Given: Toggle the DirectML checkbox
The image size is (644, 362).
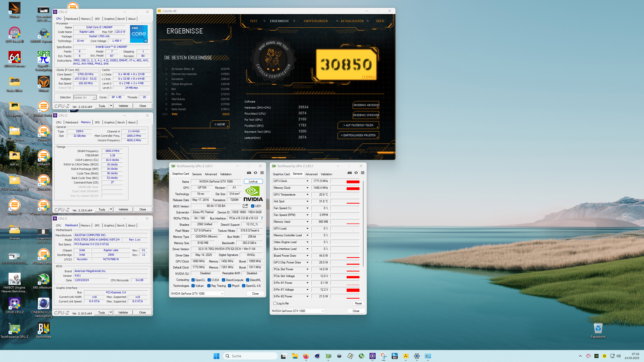Looking at the screenshot, I should (248, 280).
